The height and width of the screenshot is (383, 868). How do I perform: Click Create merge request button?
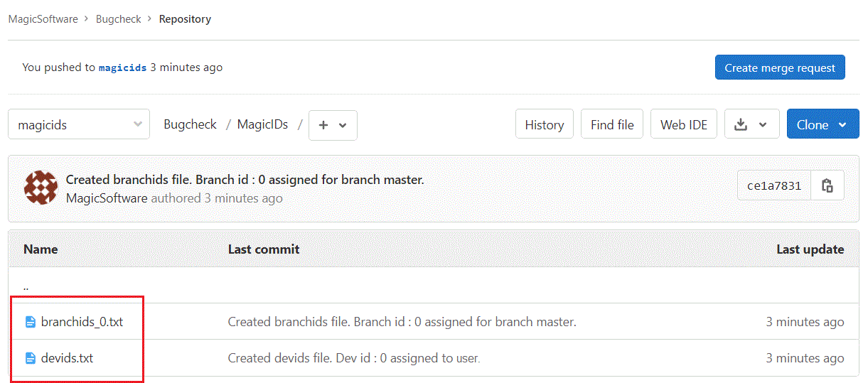[x=780, y=68]
